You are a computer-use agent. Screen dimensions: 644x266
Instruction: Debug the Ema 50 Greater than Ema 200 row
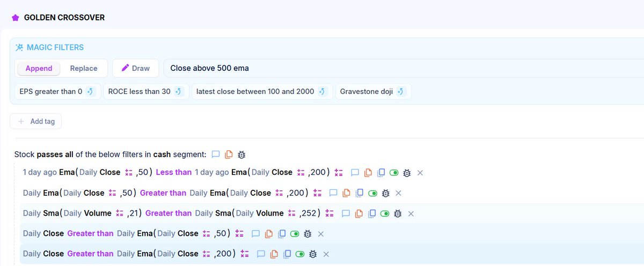pyautogui.click(x=385, y=193)
